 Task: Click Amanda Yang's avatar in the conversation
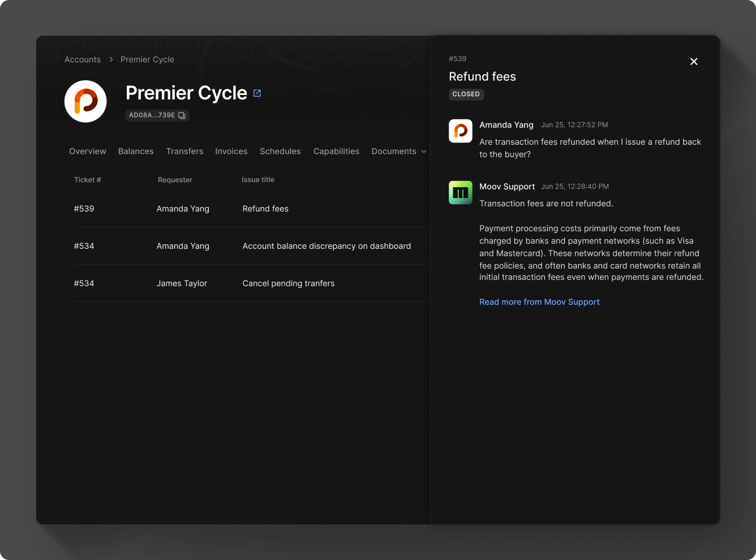click(461, 131)
